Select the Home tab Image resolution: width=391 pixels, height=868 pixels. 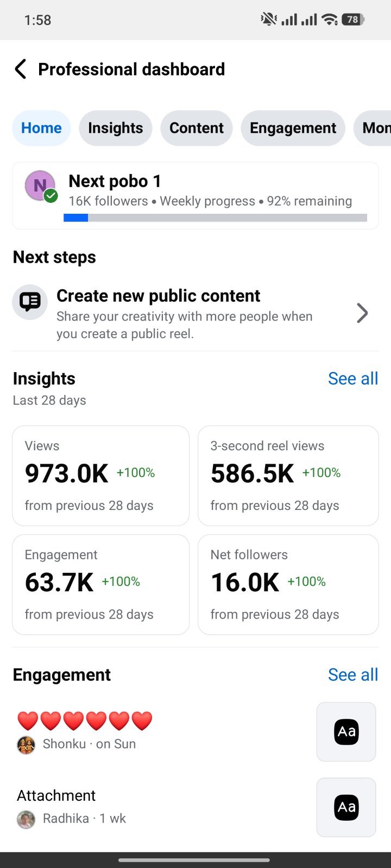42,128
